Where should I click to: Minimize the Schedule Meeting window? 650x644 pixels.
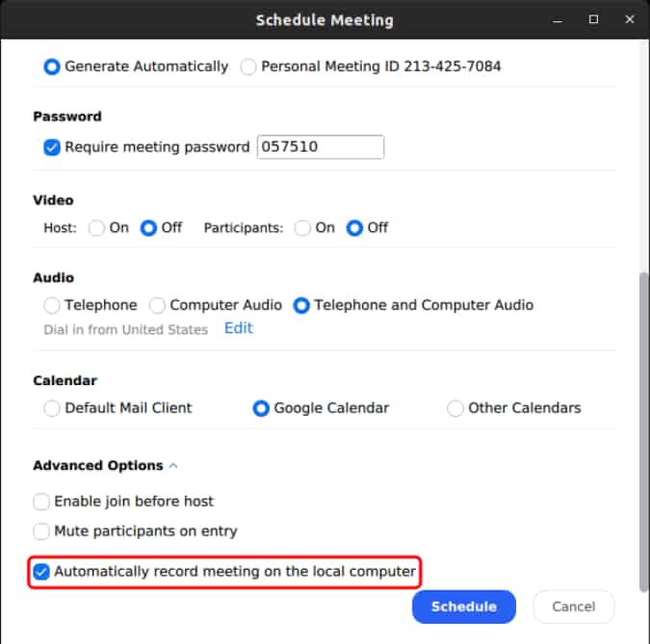pyautogui.click(x=558, y=19)
